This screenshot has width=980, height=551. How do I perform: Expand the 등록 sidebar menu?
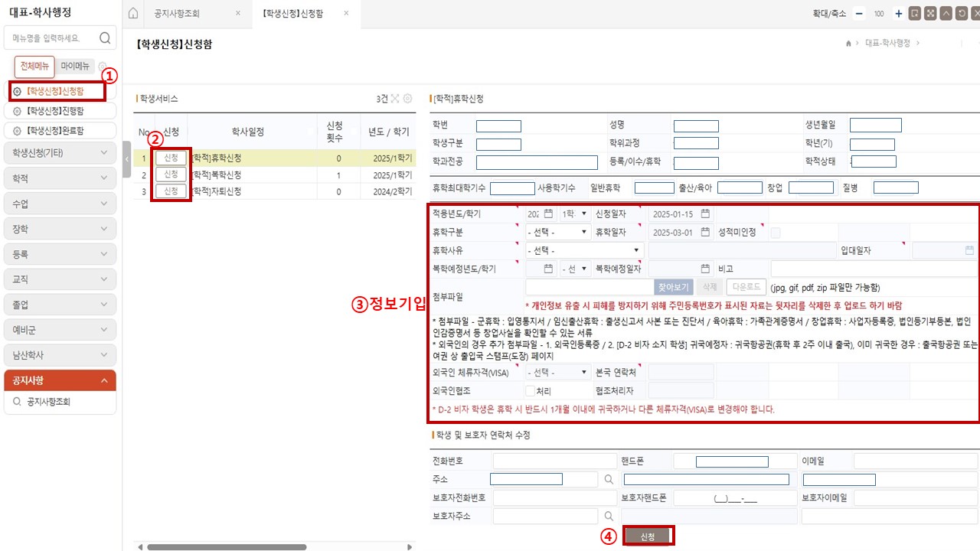pos(60,254)
